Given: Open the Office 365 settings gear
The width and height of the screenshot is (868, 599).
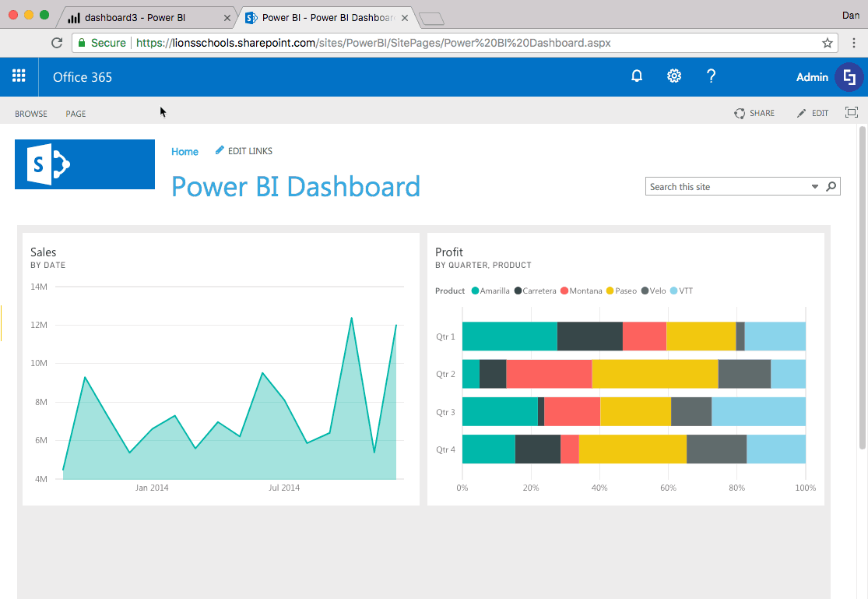Looking at the screenshot, I should pyautogui.click(x=674, y=76).
